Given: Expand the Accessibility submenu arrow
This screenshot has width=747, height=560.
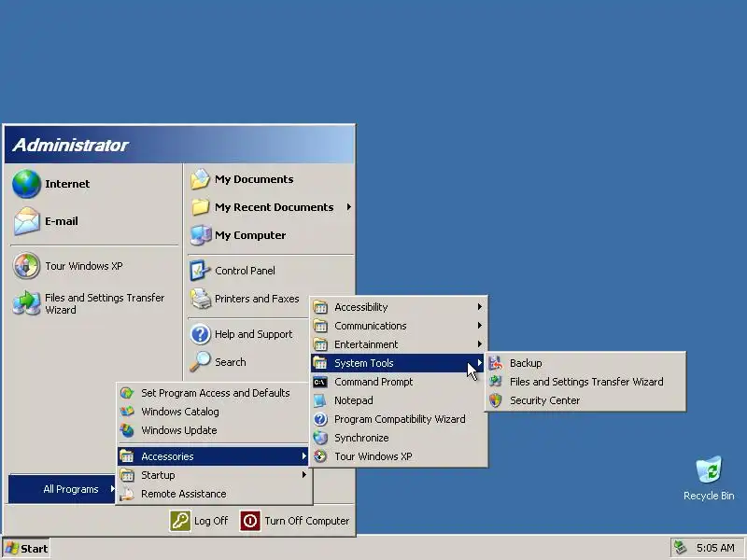Looking at the screenshot, I should point(480,307).
